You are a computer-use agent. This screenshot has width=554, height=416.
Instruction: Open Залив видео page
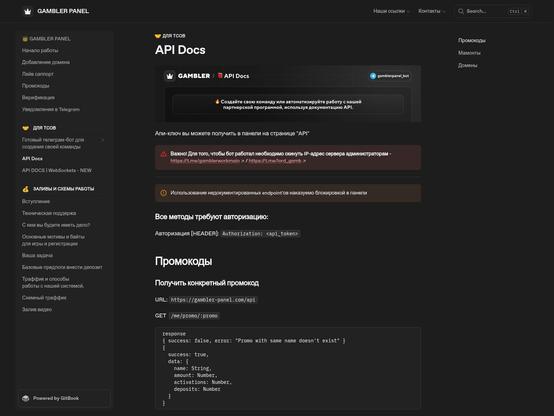pyautogui.click(x=37, y=309)
